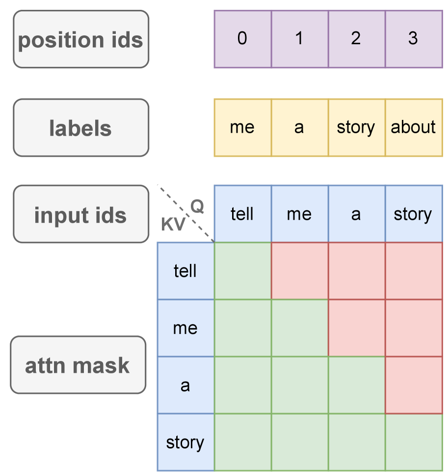Viewport: 448px width, 476px height.
Task: Click the Q/KV diagonal corner cell
Action: coord(185,214)
